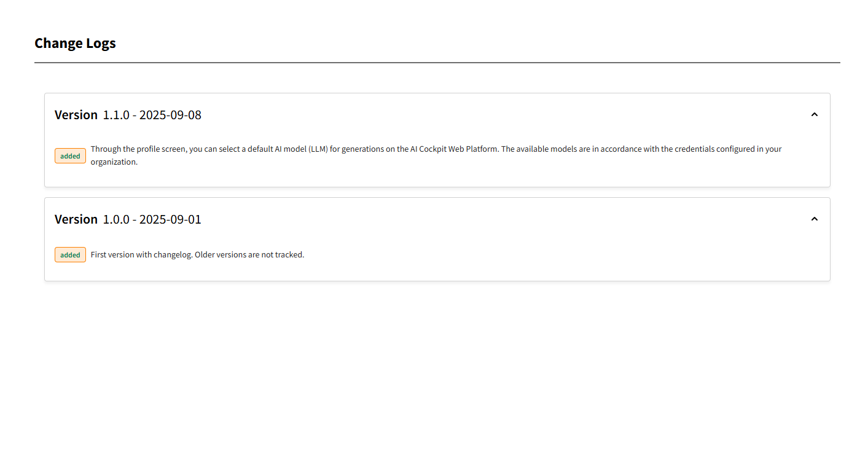Collapse the Version 1.0.0 chevron arrow
Screen dimensions: 868x462
(x=814, y=219)
